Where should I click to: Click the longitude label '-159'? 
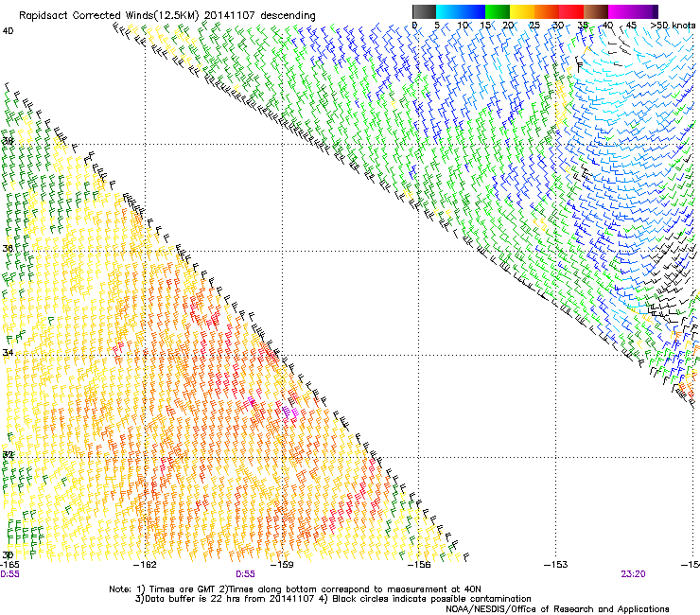point(282,565)
